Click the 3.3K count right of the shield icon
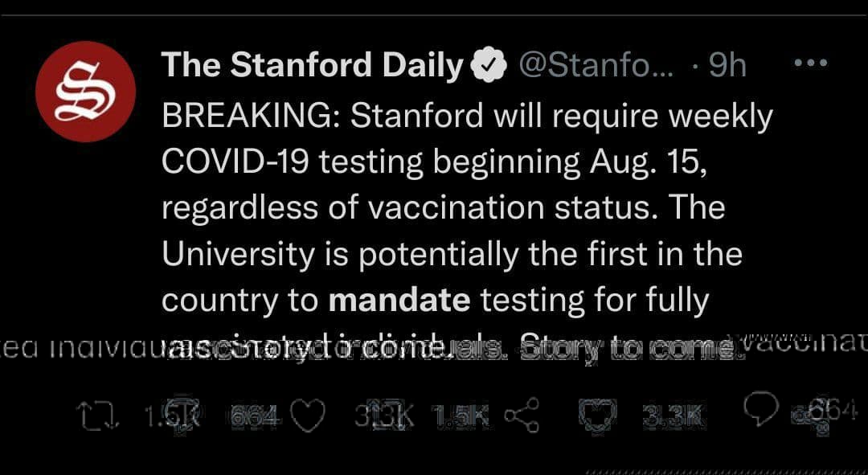 coord(674,416)
